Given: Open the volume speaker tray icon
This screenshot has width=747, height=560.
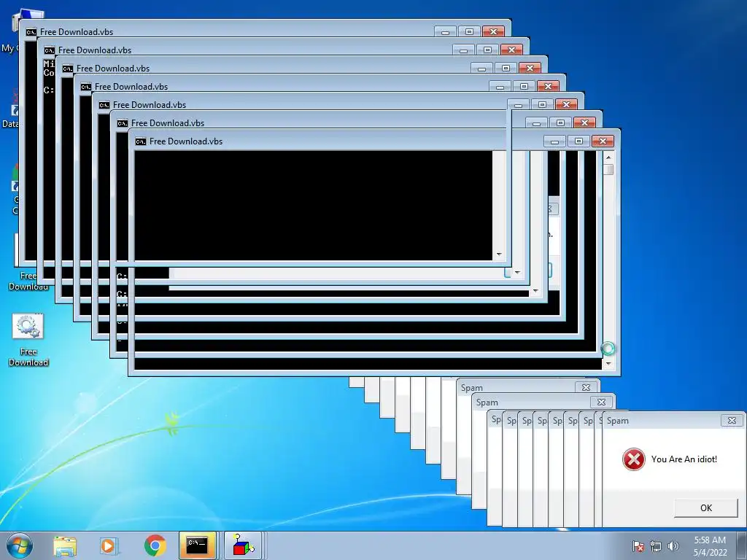Looking at the screenshot, I should pos(673,546).
